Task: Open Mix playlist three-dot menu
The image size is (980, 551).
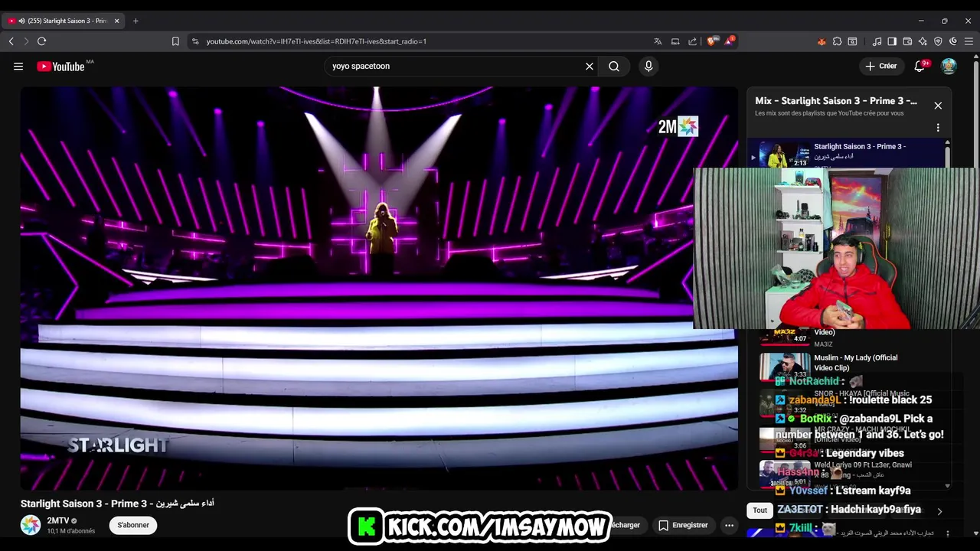Action: [x=938, y=128]
